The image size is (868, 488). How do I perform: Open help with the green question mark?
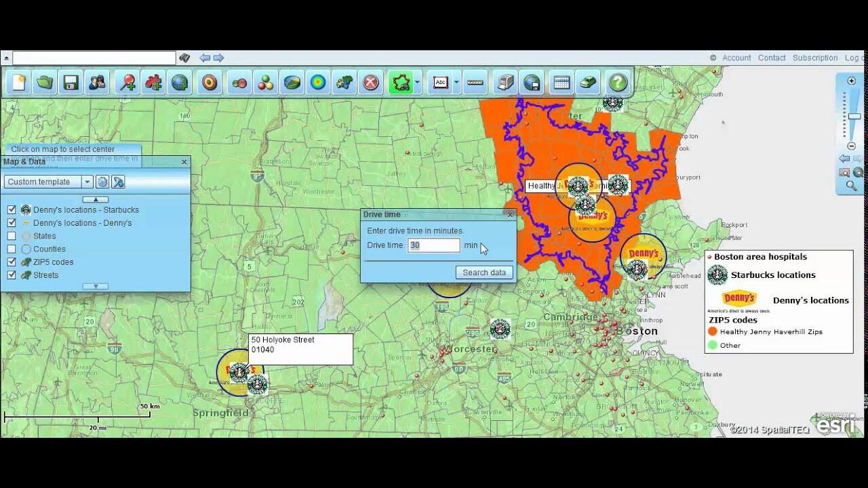pyautogui.click(x=618, y=83)
